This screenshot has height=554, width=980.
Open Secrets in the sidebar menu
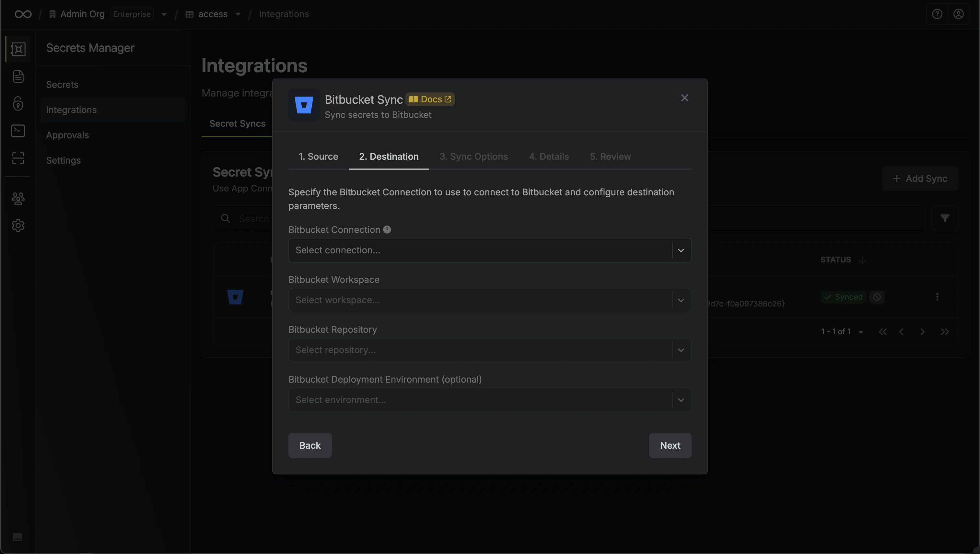pos(113,85)
